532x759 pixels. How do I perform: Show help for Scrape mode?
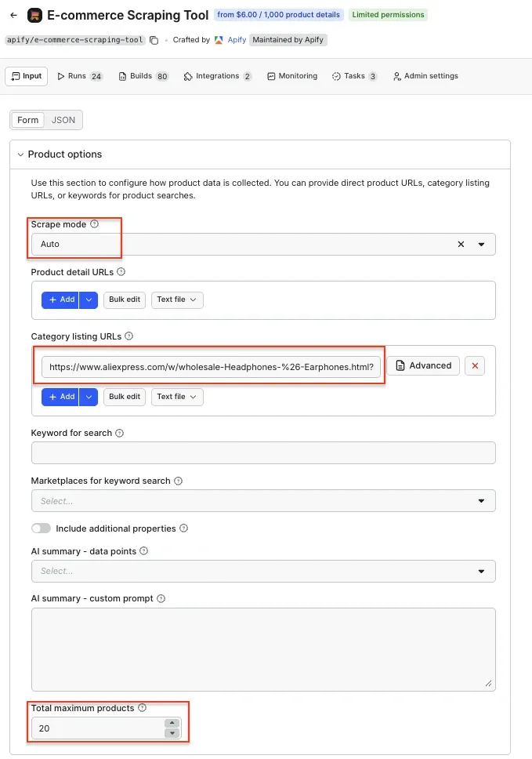94,223
